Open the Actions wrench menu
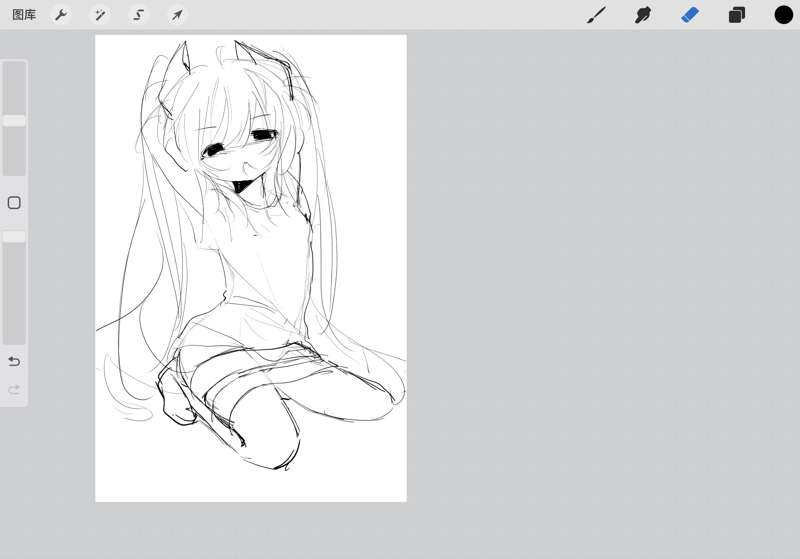Viewport: 800px width, 559px height. click(x=61, y=15)
